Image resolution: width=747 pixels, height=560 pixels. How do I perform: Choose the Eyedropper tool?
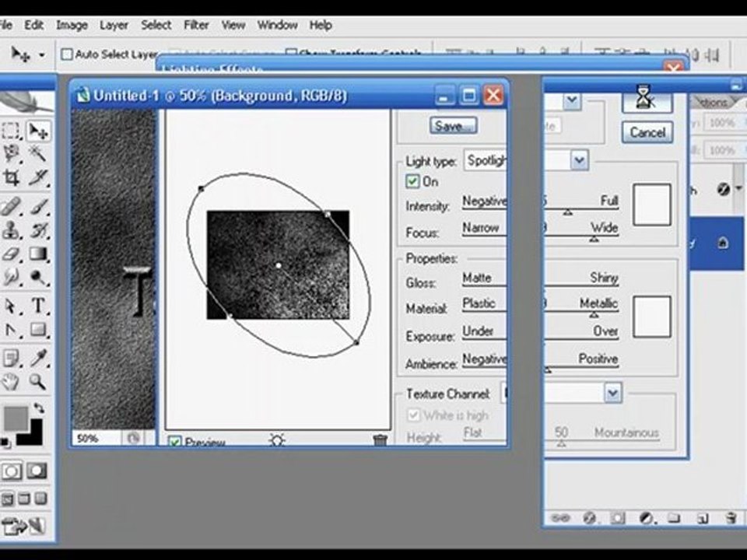(38, 357)
